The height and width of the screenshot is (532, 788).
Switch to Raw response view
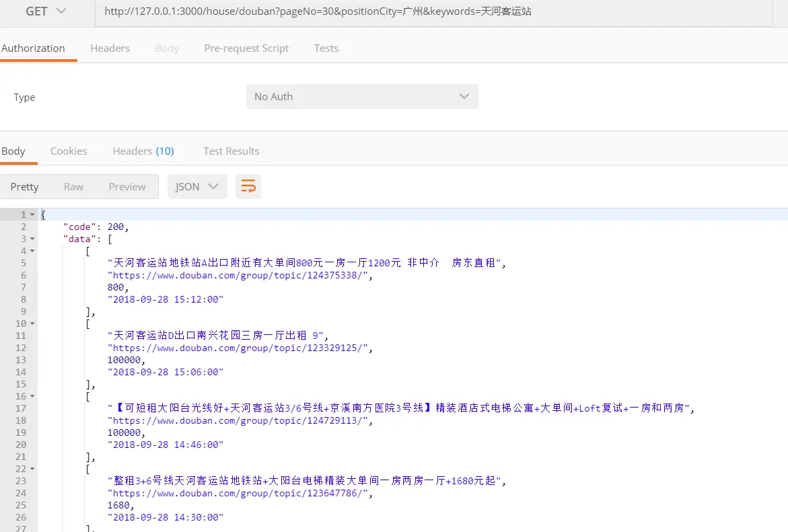coord(73,187)
